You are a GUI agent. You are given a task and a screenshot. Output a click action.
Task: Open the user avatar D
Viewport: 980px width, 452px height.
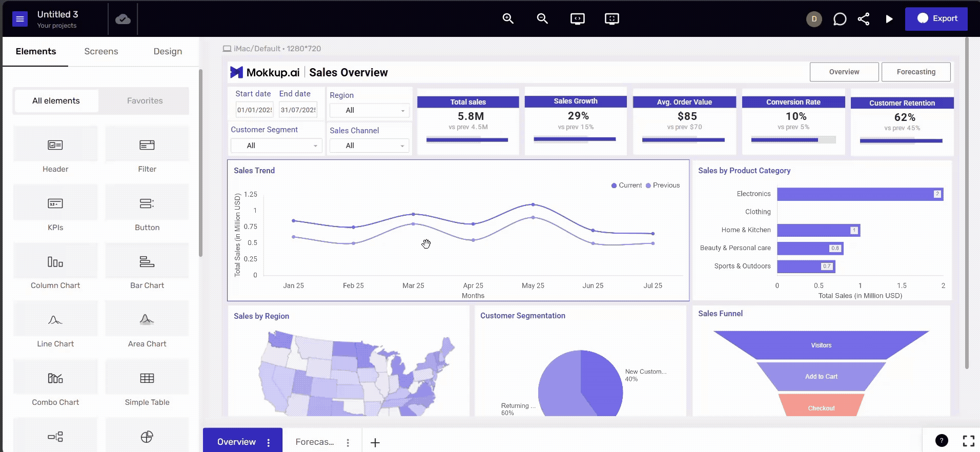[814, 19]
